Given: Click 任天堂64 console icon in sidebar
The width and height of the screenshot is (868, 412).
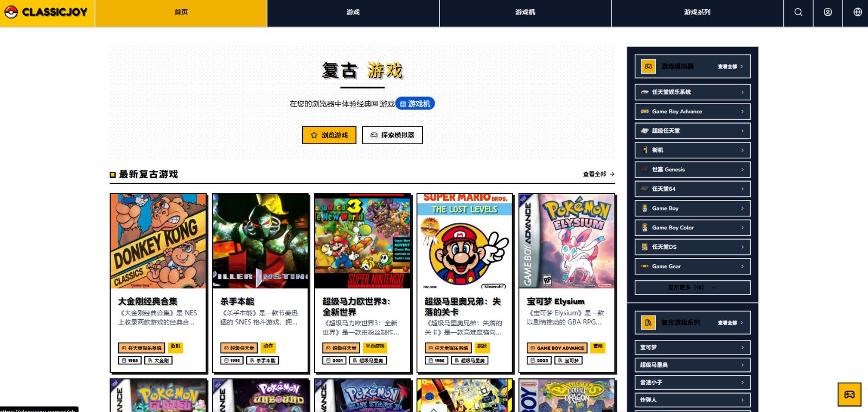Looking at the screenshot, I should [644, 189].
